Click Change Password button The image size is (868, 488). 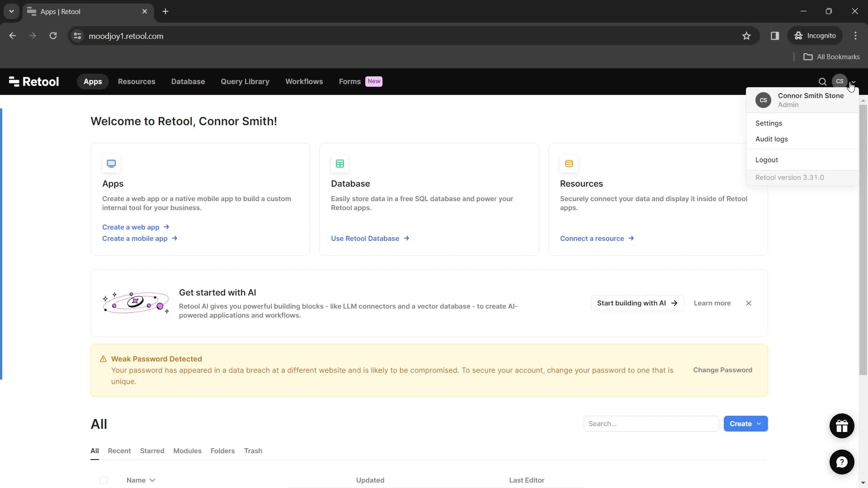(x=722, y=370)
